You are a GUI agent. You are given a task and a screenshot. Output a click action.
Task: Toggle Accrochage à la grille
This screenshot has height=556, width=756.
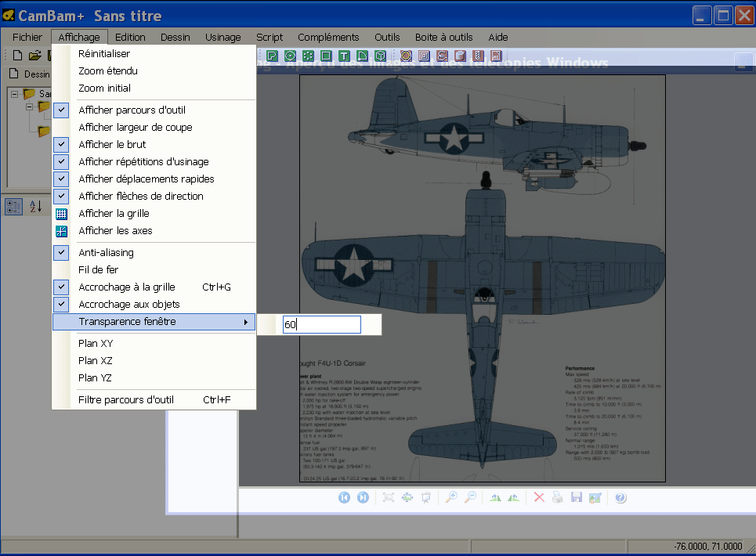(154, 287)
